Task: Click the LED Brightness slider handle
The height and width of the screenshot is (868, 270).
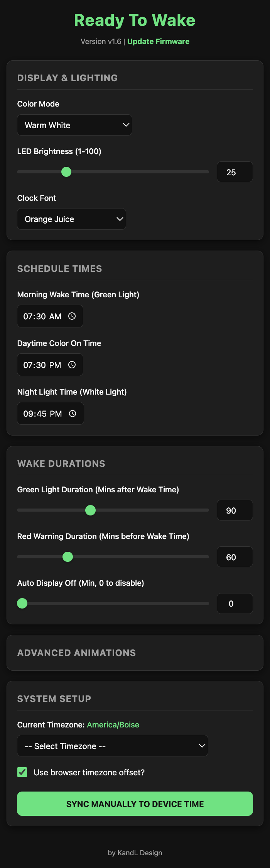Action: [x=66, y=172]
